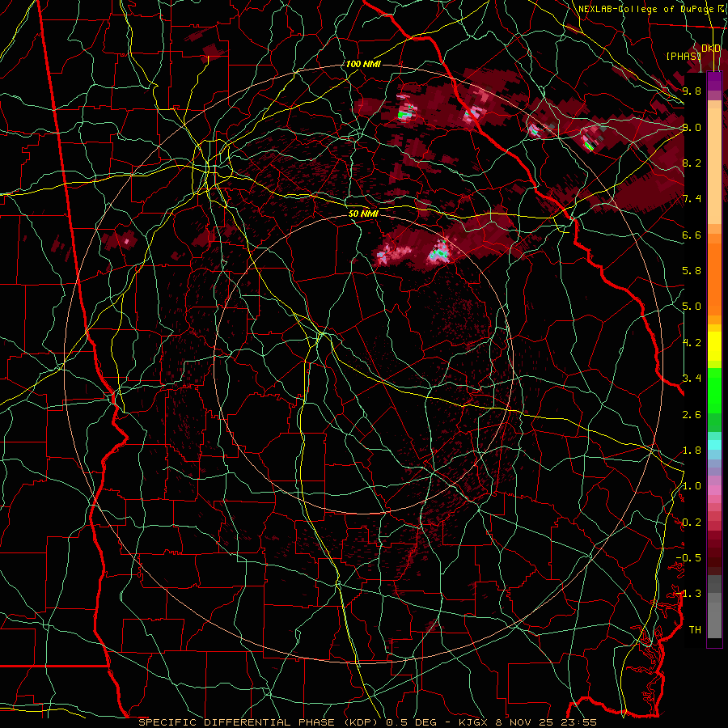Image resolution: width=728 pixels, height=728 pixels.
Task: Click the "1.0" color scale value
Action: point(692,486)
